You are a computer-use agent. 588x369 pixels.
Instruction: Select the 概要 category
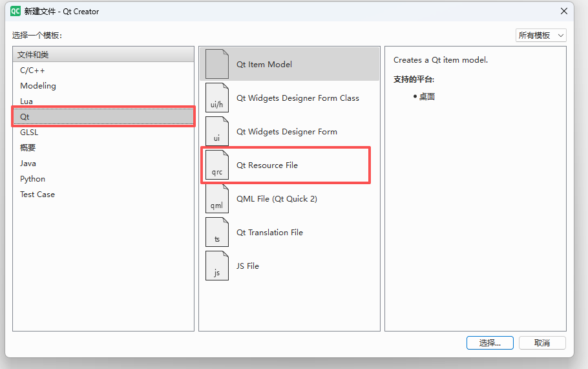click(x=103, y=148)
